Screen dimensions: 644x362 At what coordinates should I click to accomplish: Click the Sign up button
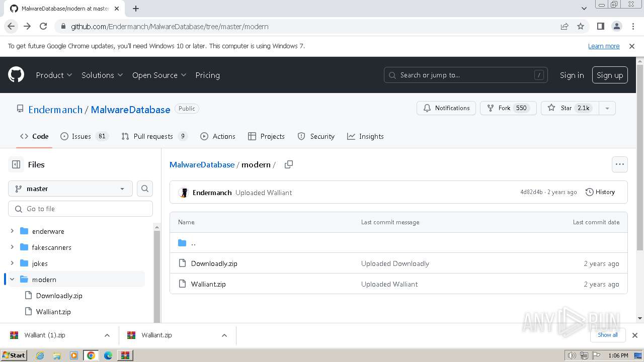(609, 75)
